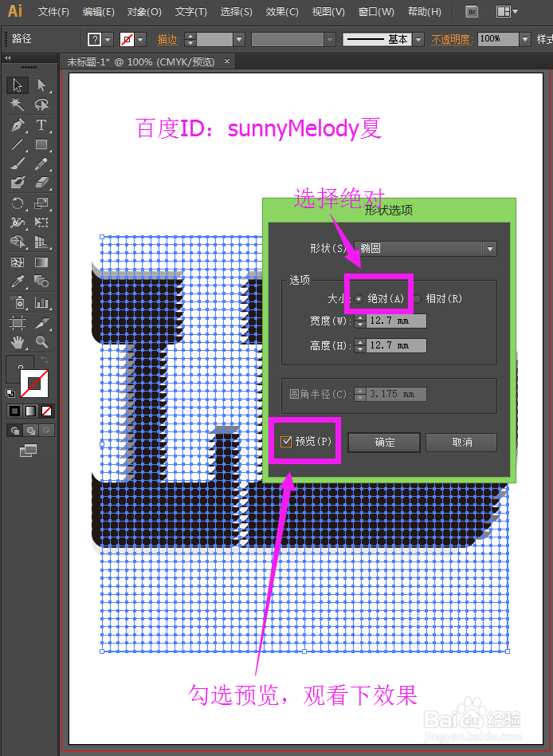
Task: Open Adobe Bridge via Br icon
Action: click(x=472, y=12)
